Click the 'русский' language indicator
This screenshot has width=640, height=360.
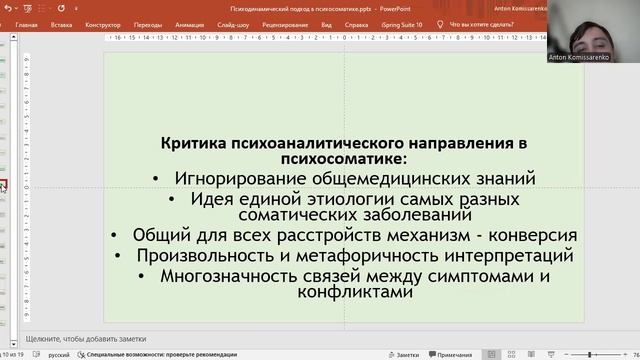59,355
